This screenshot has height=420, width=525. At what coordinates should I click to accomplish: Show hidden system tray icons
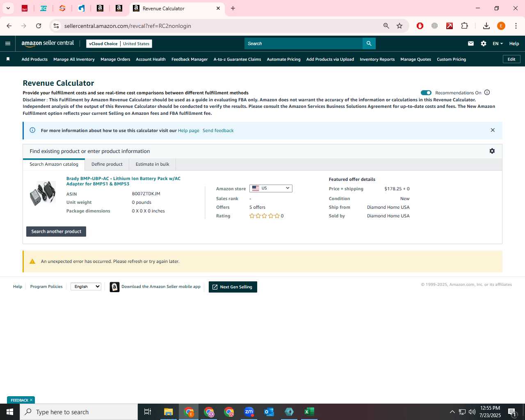(x=452, y=412)
